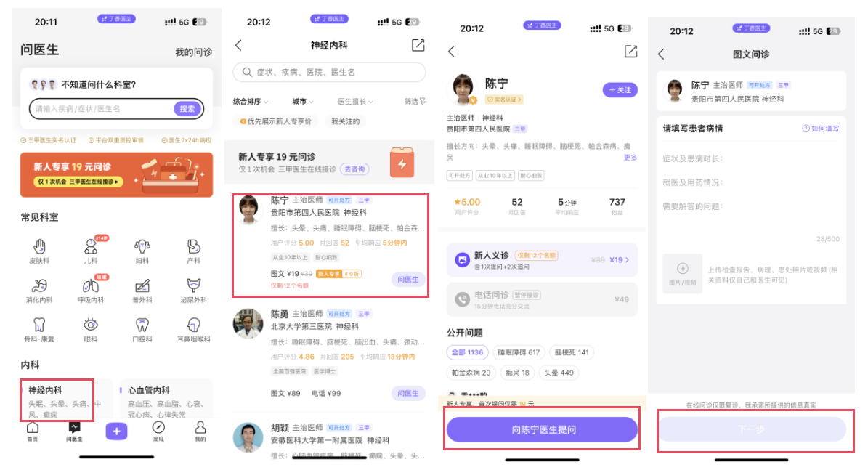The image size is (868, 470).
Task: Select the 问医生 bottom tab
Action: point(74,431)
